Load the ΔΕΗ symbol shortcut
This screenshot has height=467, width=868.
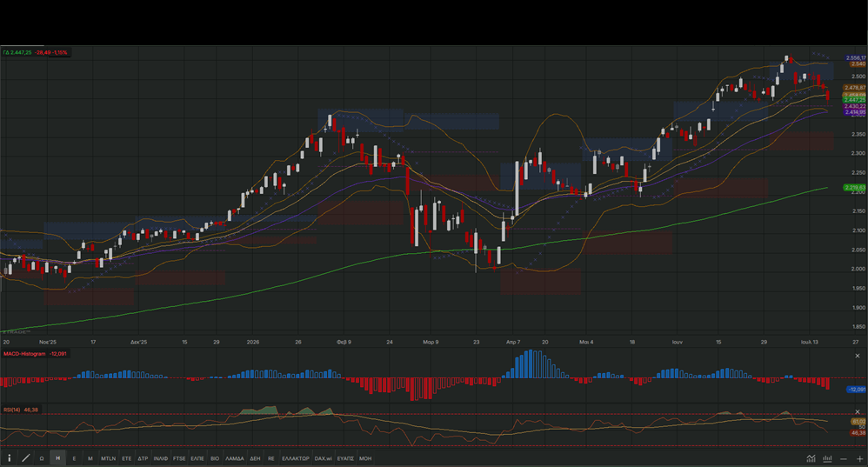click(255, 458)
